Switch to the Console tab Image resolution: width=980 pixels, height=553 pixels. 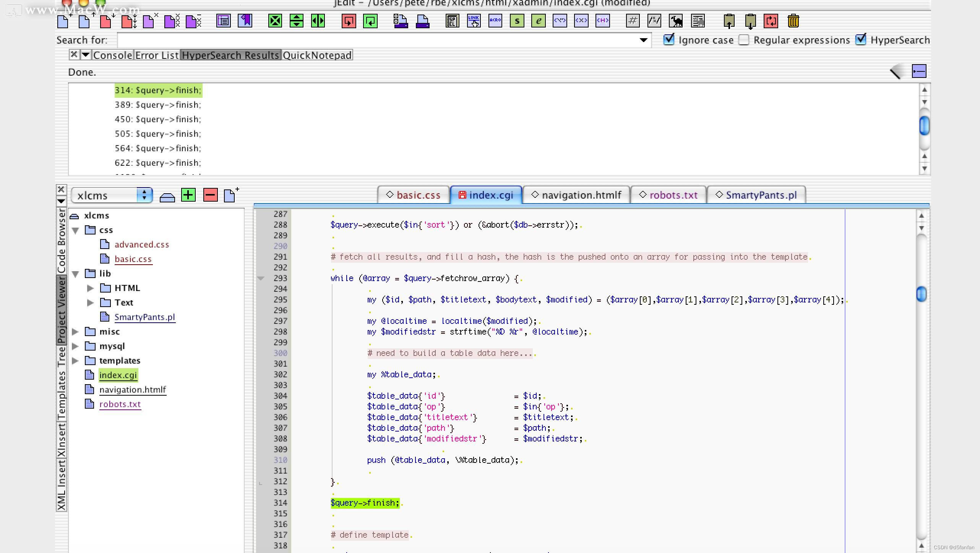click(x=112, y=55)
